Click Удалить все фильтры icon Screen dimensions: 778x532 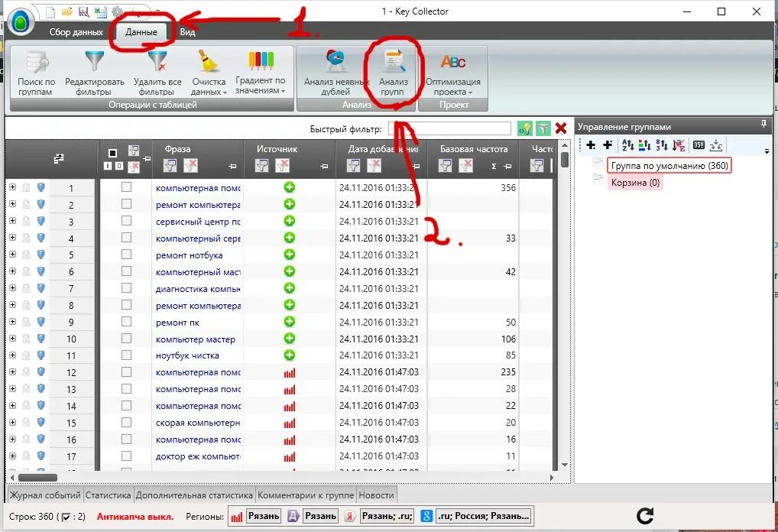157,61
